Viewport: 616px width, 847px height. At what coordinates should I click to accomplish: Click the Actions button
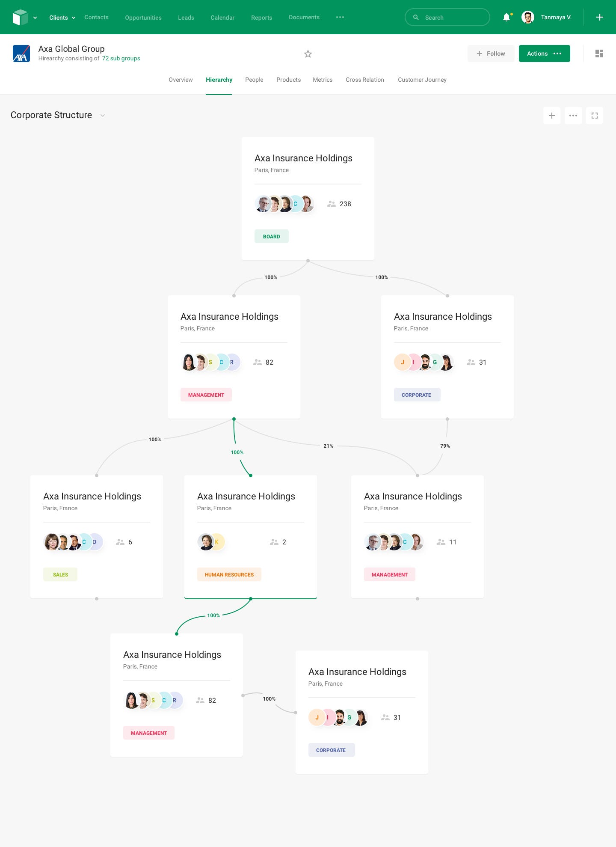(x=544, y=53)
